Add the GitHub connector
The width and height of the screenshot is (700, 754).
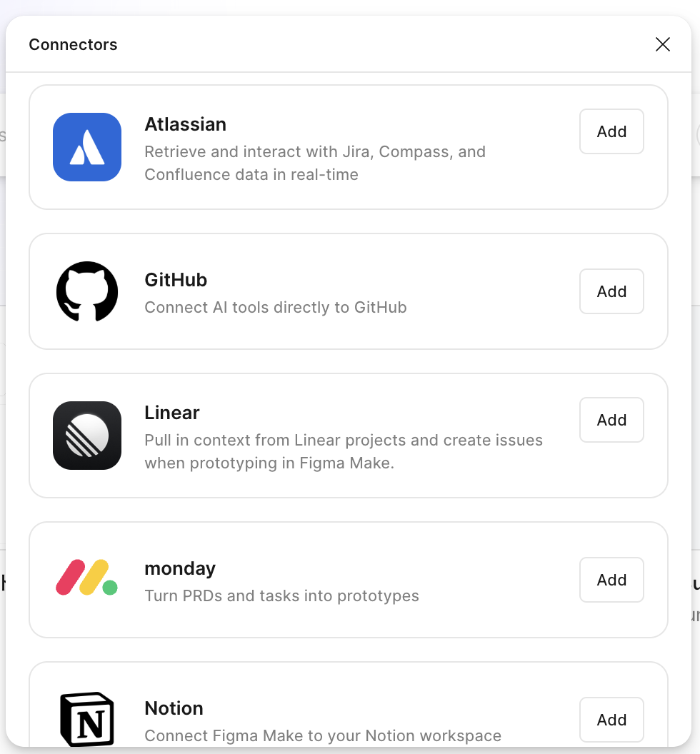pos(611,291)
